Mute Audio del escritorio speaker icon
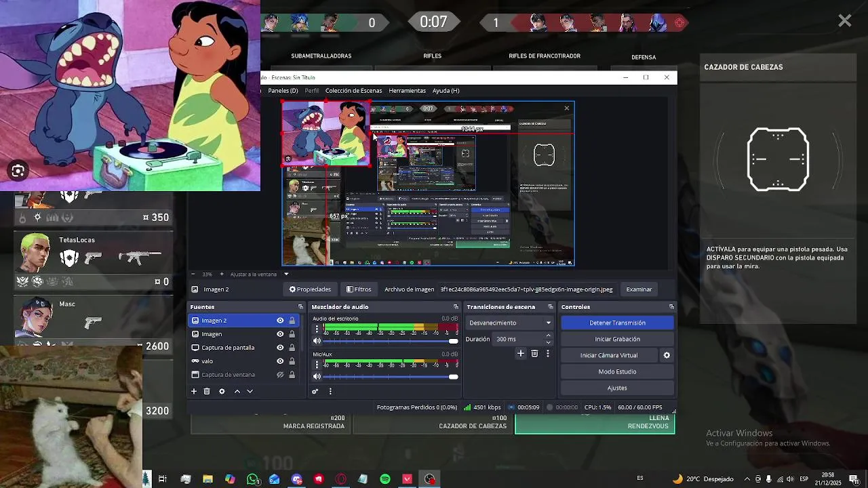 [x=317, y=341]
